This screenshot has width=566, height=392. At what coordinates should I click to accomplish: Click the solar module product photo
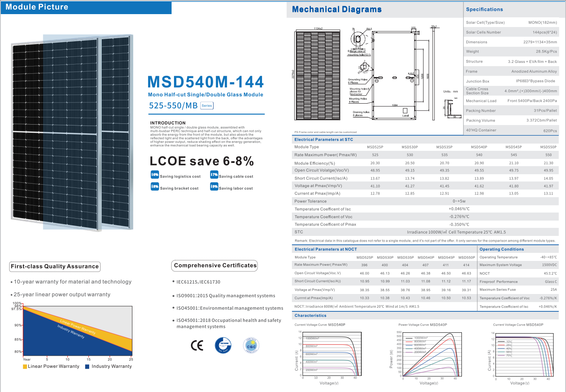point(72,133)
